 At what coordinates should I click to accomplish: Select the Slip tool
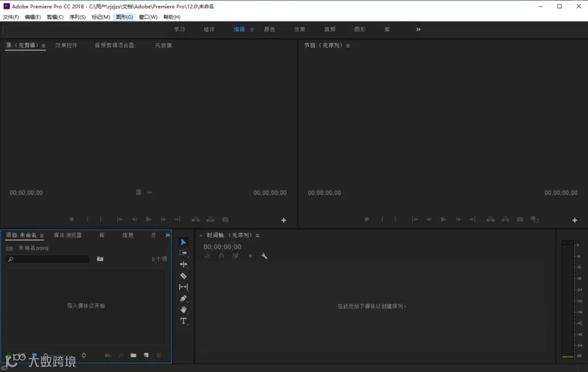(183, 287)
